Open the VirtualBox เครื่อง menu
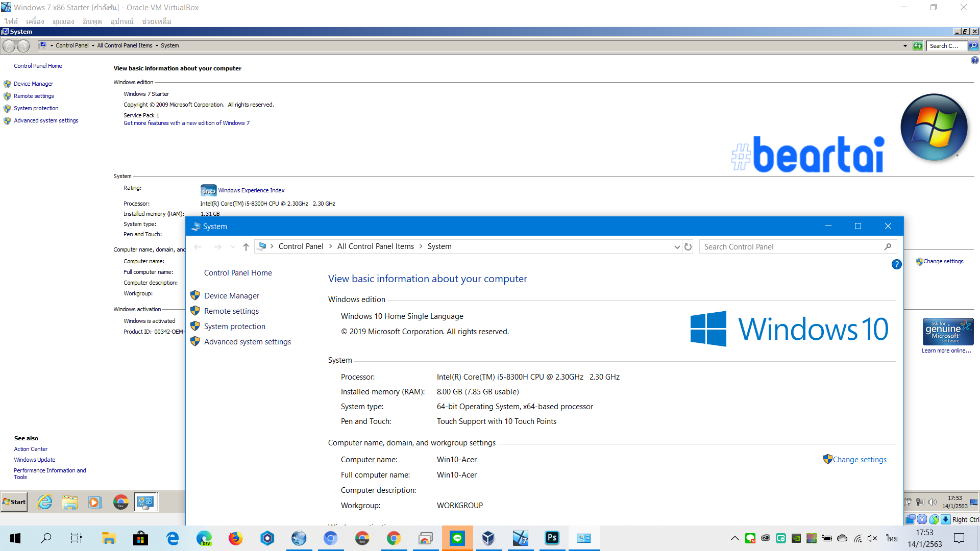Viewport: 980px width, 551px height. coord(35,21)
